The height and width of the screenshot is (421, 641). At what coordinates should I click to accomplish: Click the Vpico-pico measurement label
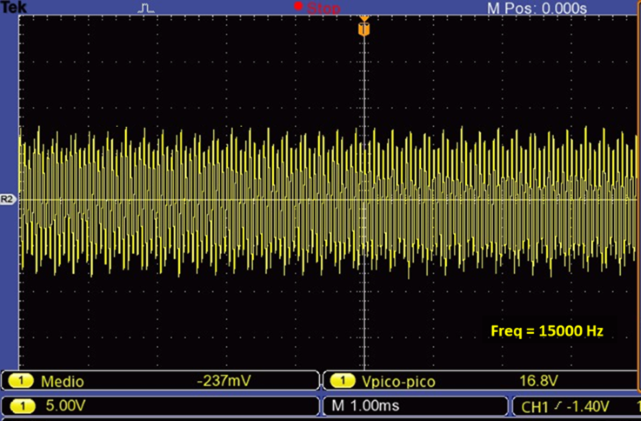pyautogui.click(x=398, y=382)
